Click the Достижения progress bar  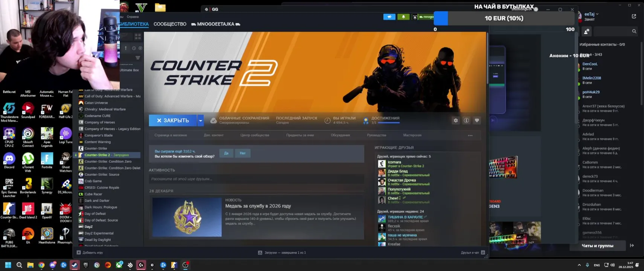(389, 123)
